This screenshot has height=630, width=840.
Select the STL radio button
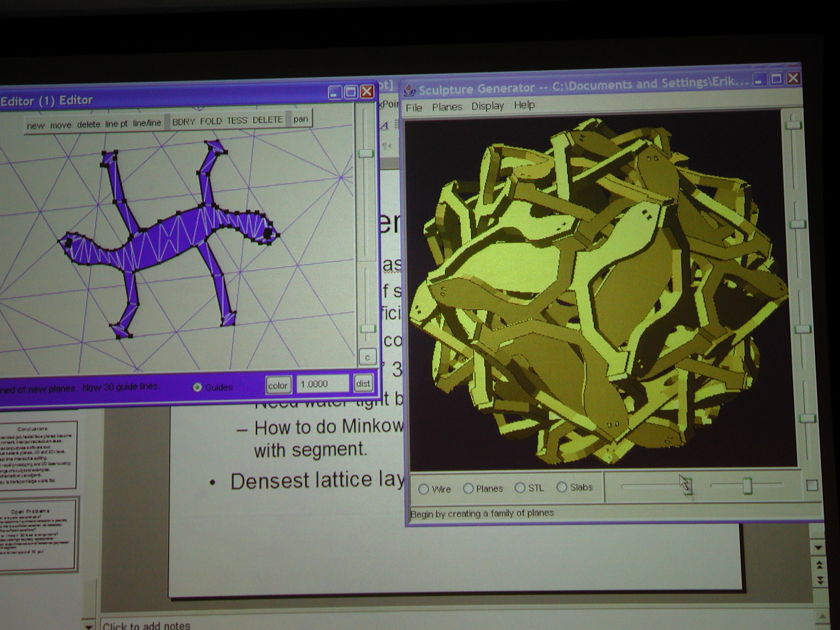click(520, 488)
